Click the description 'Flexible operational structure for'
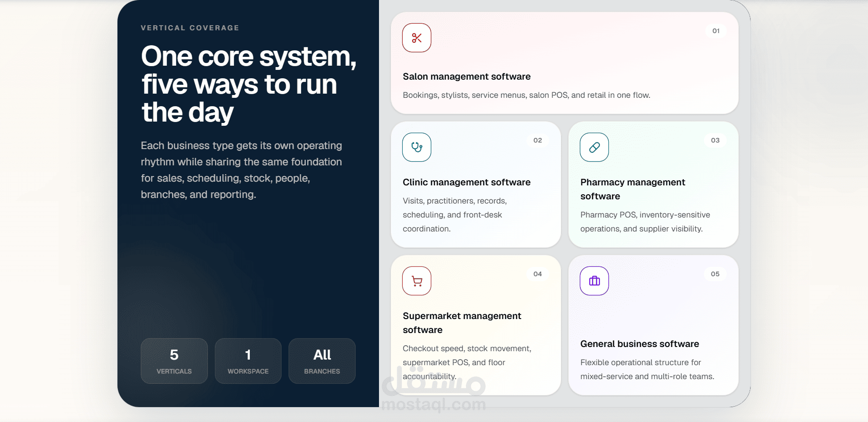The width and height of the screenshot is (868, 422). point(647,369)
